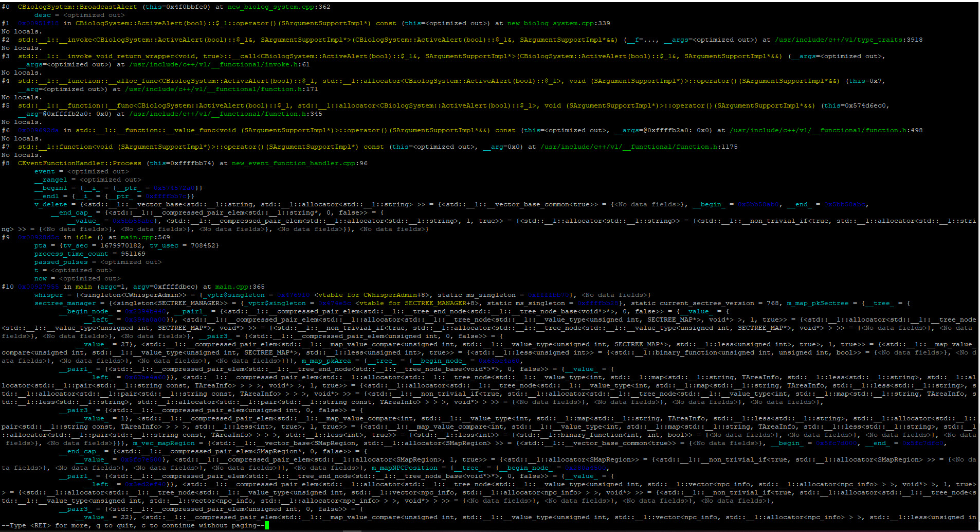Image resolution: width=980 pixels, height=532 pixels.
Task: Click the 'tv_usec = 708452' value
Action: click(x=183, y=245)
